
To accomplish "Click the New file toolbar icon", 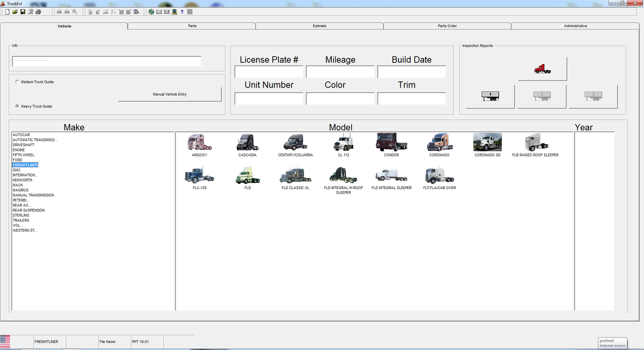I will pyautogui.click(x=7, y=12).
